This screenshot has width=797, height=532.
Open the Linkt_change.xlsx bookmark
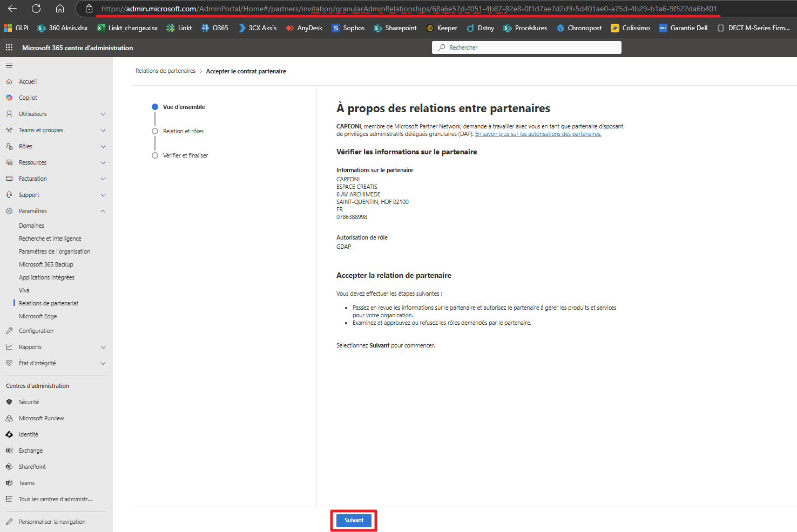(127, 28)
